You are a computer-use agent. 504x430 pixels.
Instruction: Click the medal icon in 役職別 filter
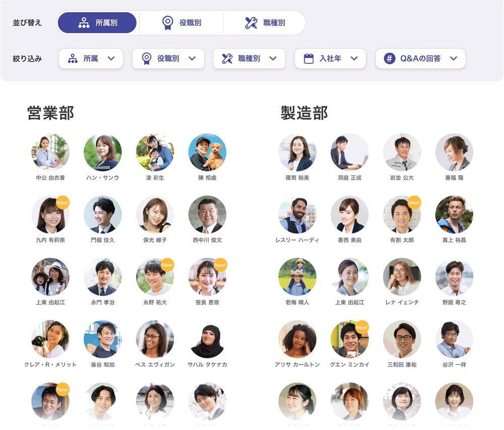(x=146, y=58)
